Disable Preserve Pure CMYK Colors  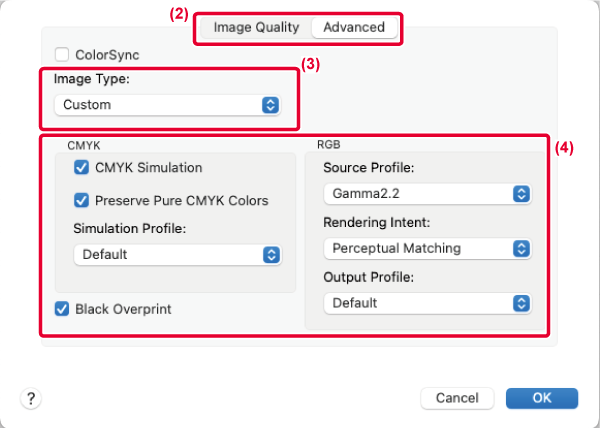[x=82, y=200]
